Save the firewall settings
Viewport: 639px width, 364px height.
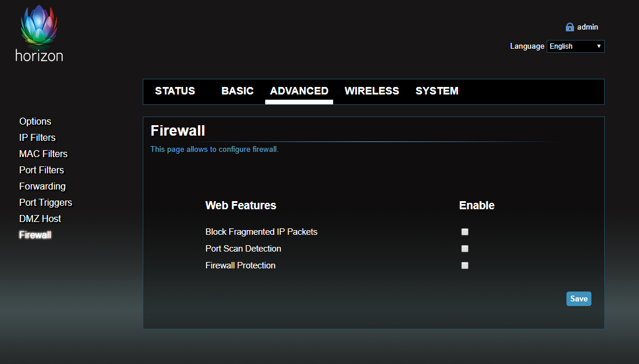[579, 299]
